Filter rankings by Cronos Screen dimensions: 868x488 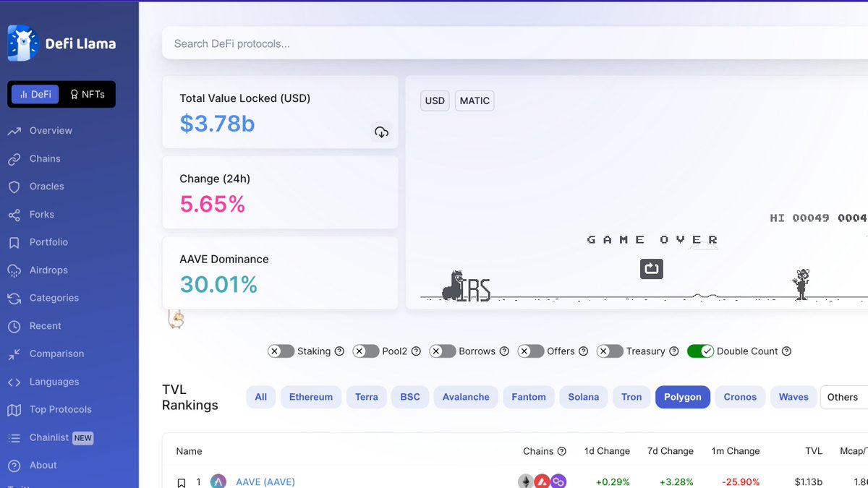pyautogui.click(x=740, y=397)
